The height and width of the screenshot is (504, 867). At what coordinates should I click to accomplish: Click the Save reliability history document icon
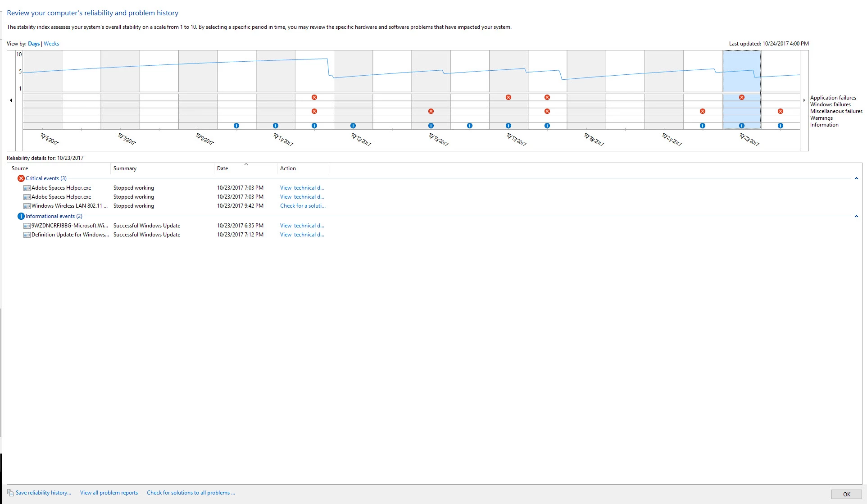point(10,493)
